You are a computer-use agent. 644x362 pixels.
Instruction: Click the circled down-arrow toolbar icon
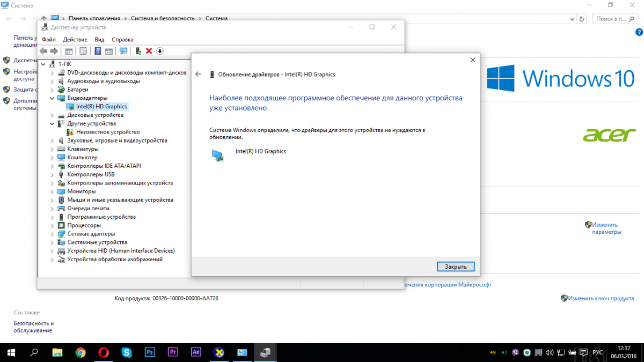click(160, 51)
